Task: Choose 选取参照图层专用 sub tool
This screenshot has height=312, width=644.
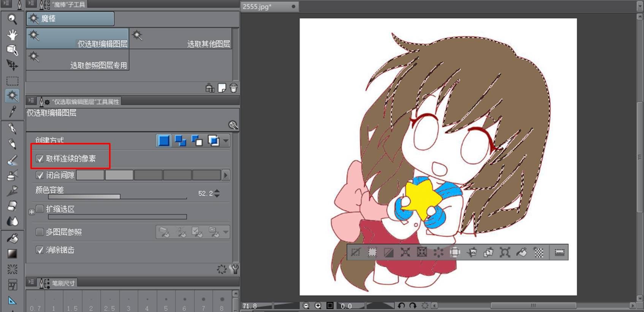Action: coord(78,60)
